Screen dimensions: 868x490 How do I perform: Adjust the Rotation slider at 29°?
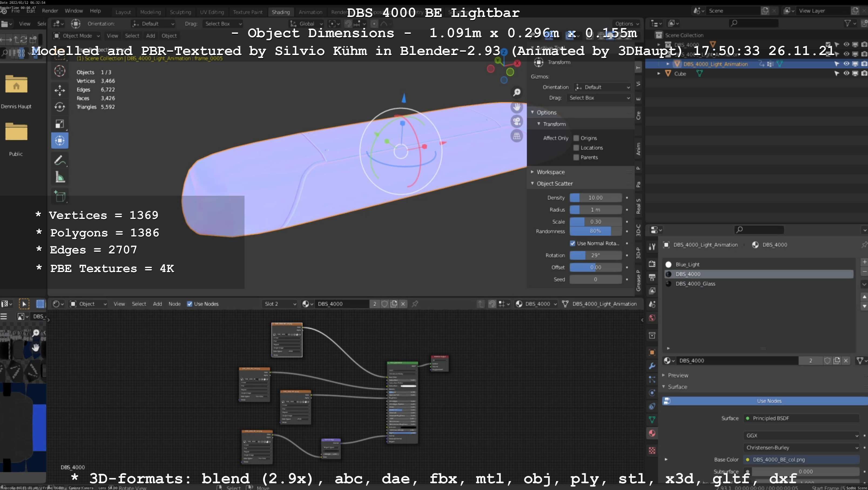pyautogui.click(x=595, y=255)
